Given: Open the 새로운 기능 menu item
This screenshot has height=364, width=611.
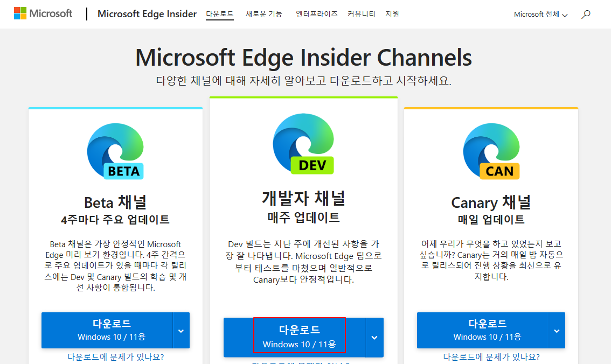Looking at the screenshot, I should coord(264,14).
